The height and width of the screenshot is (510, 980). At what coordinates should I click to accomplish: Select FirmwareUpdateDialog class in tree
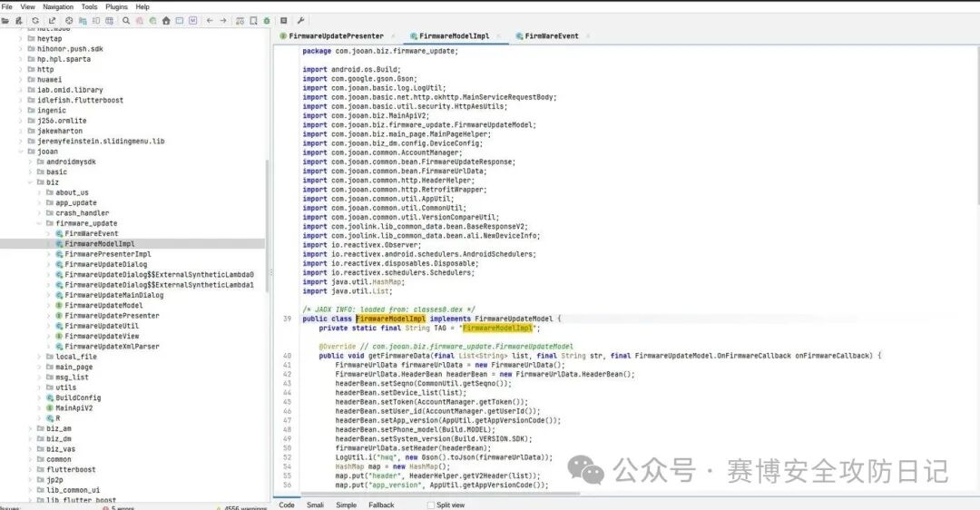(x=105, y=264)
